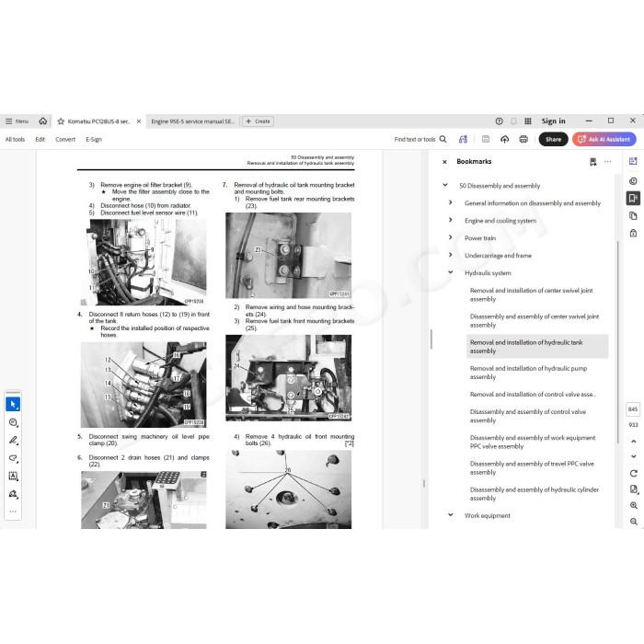Choose the Add comment tool
This screenshot has width=644, height=644.
[13, 422]
